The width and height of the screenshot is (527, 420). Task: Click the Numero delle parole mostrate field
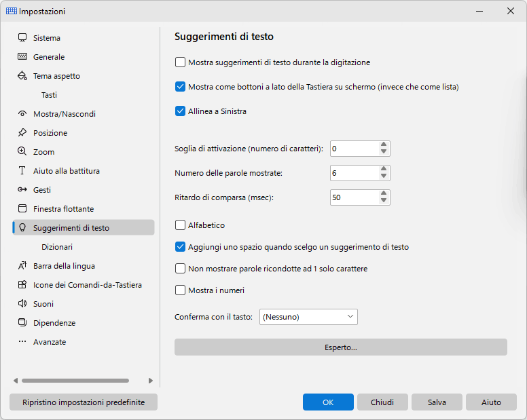[x=355, y=173]
